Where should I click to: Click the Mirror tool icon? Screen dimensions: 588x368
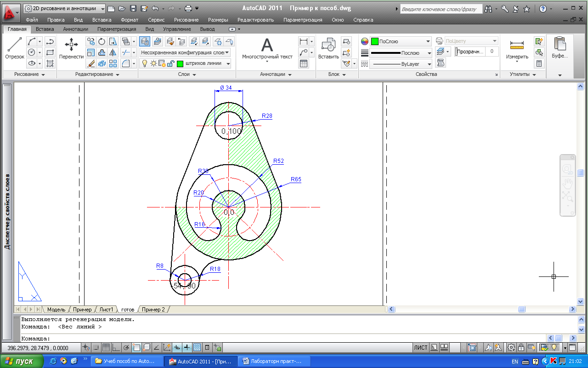point(113,52)
